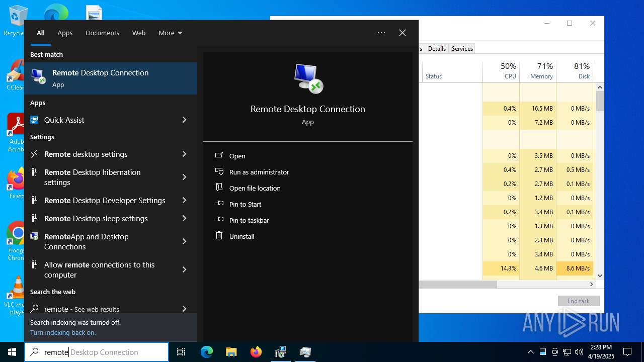Click the Pin to taskbar pin icon
Screen dimensions: 644x362
(219, 220)
